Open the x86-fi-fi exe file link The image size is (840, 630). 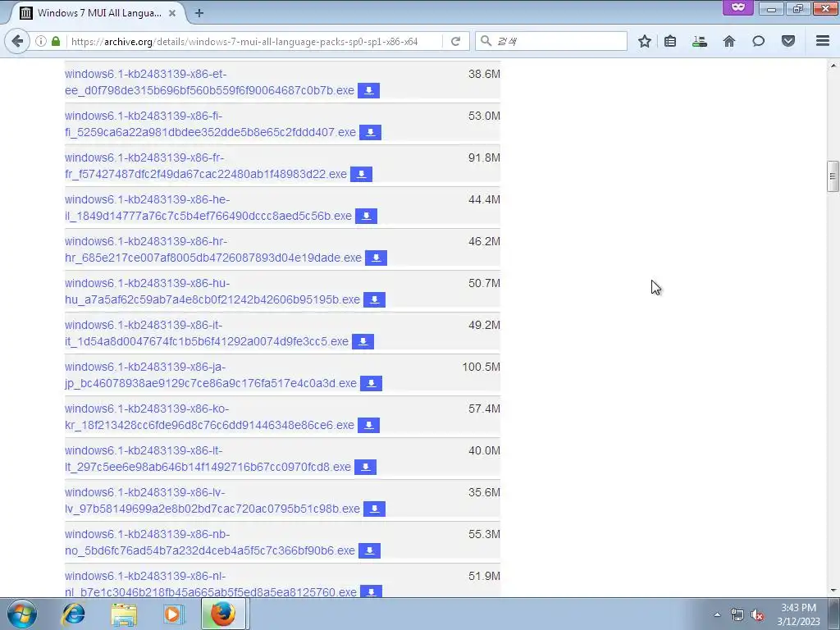tap(210, 124)
